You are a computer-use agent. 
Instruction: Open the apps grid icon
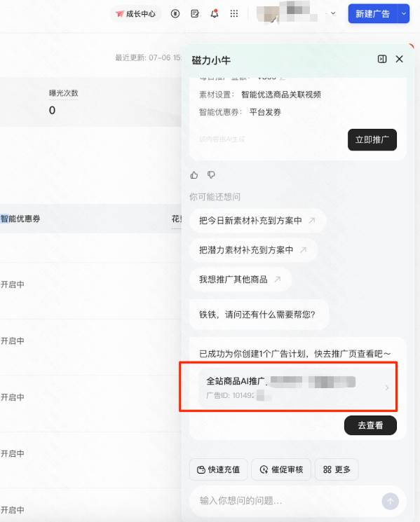tap(234, 13)
